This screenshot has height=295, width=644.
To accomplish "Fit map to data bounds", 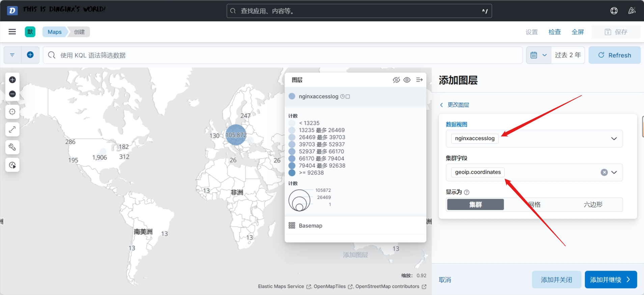I will coord(12,112).
